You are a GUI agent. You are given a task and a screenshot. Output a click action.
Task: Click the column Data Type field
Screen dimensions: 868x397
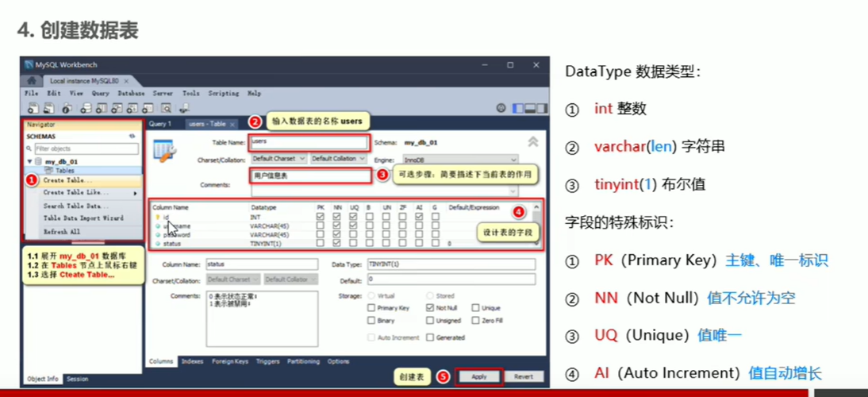click(451, 264)
